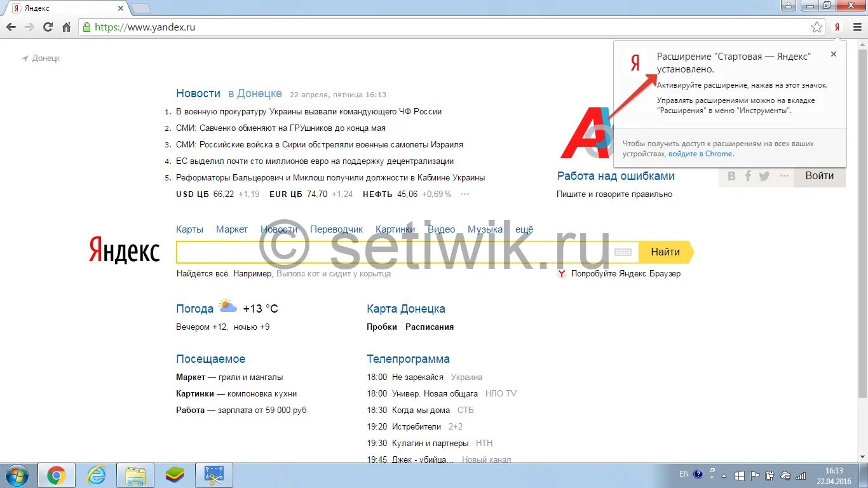Open Работа над ошибками link
Viewport: 868px width, 488px height.
[616, 176]
